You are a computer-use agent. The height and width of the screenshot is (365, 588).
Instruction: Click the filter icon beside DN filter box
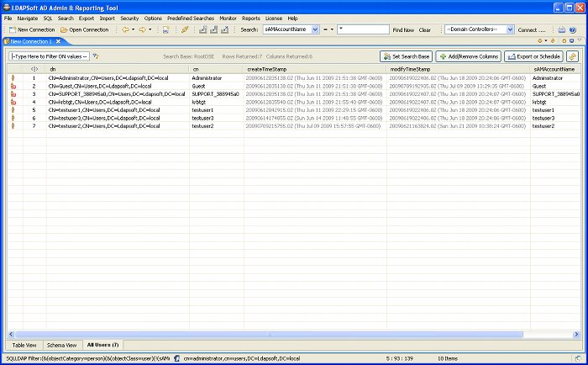point(97,56)
